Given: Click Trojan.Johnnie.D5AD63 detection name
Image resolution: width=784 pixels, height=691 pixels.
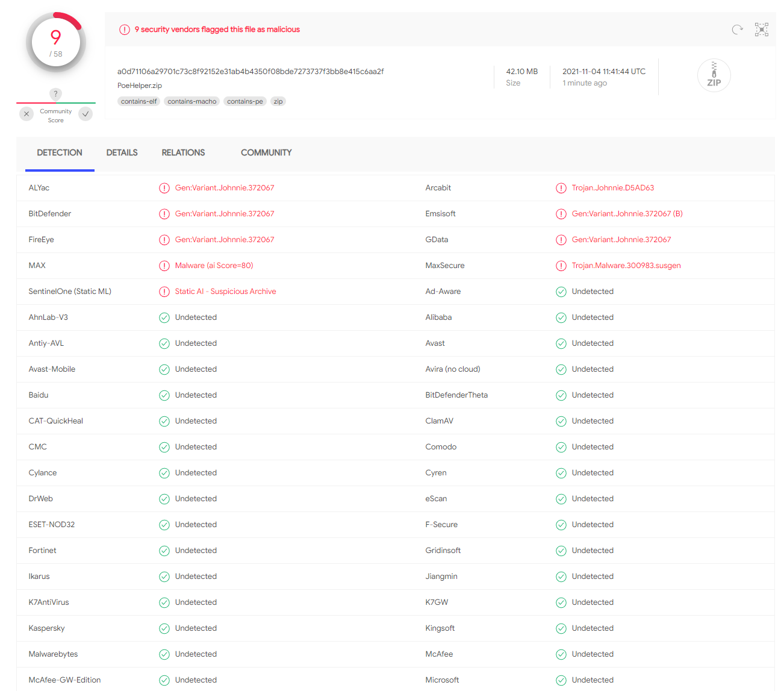Looking at the screenshot, I should coord(613,188).
